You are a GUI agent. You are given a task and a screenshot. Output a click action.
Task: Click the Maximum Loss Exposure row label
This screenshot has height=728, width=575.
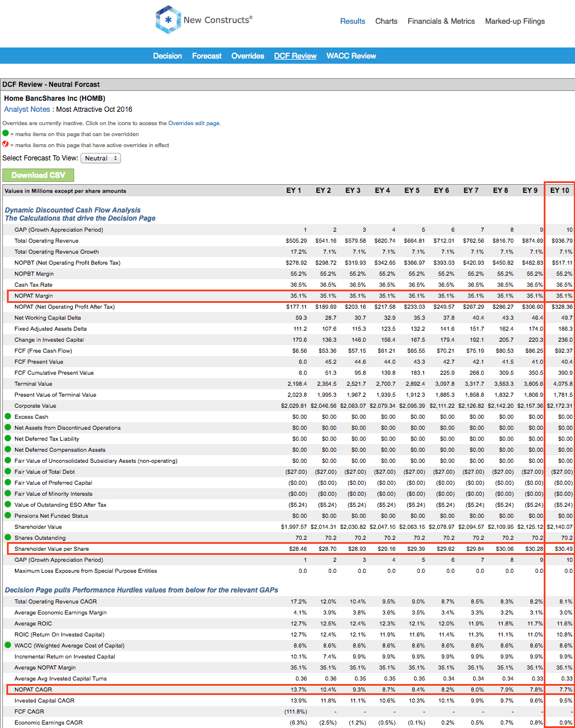[86, 571]
